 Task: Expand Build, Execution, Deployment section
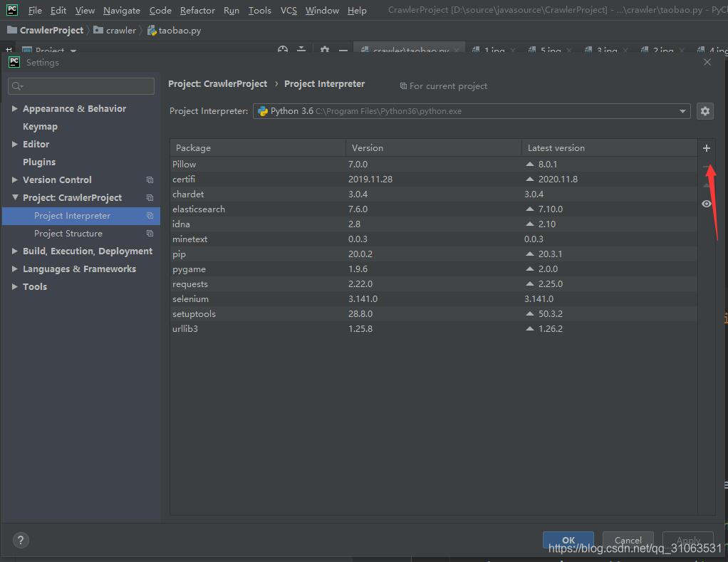pos(15,251)
